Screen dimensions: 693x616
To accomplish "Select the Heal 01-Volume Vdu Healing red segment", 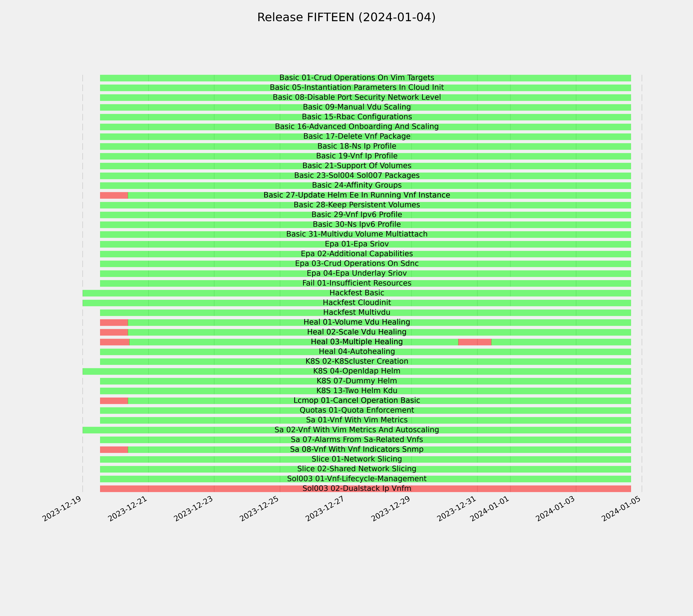I will [114, 322].
